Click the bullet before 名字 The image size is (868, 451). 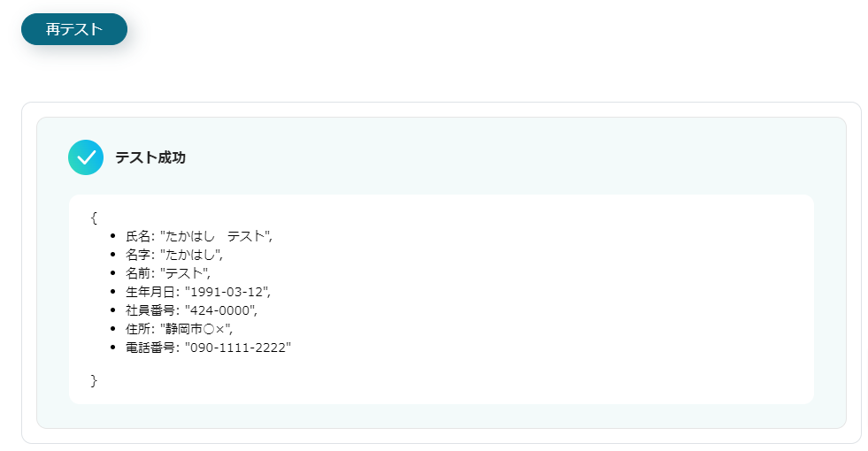(113, 255)
